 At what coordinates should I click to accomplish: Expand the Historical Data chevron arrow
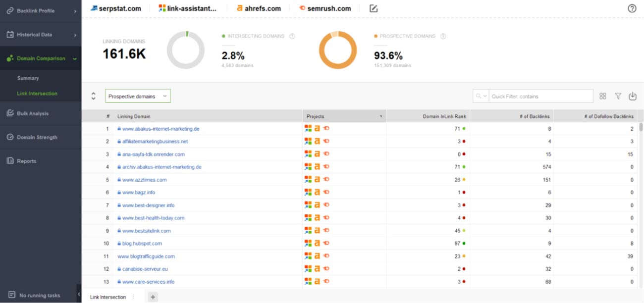75,35
